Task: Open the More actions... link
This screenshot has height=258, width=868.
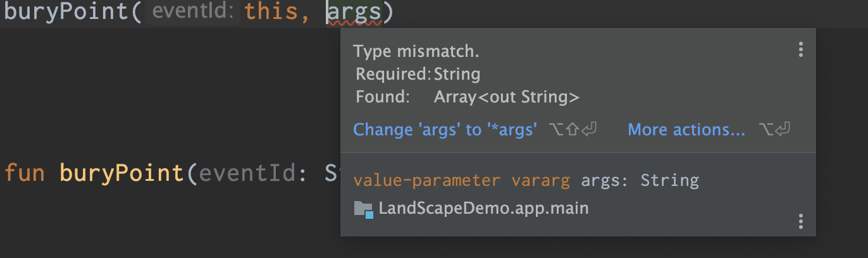Action: (686, 130)
